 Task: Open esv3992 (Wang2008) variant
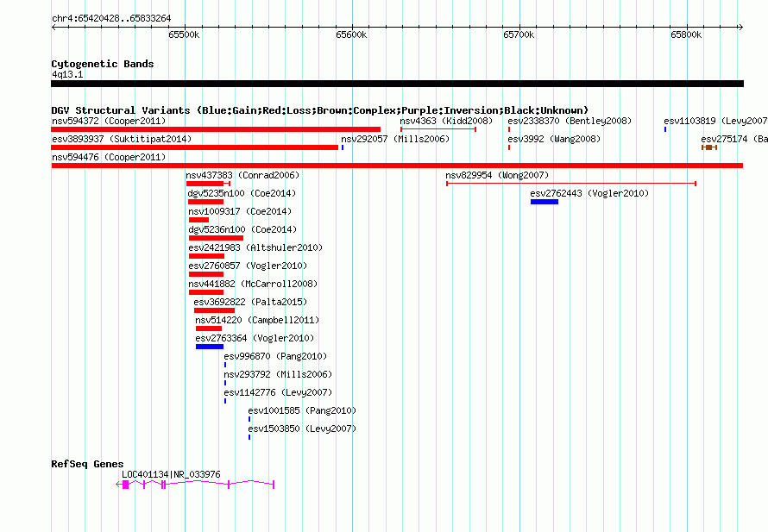[554, 139]
